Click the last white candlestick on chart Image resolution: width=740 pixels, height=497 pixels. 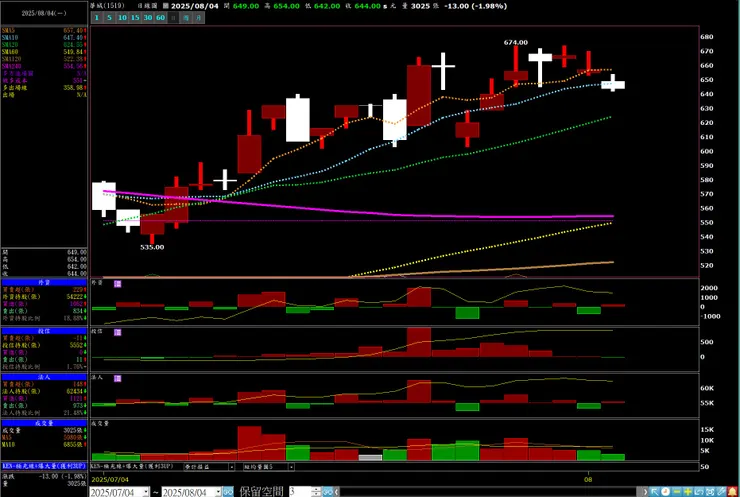tap(613, 84)
